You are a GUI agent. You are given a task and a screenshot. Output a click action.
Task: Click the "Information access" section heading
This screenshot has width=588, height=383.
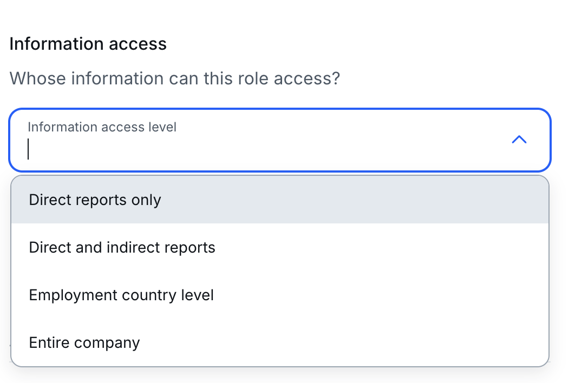click(x=88, y=44)
